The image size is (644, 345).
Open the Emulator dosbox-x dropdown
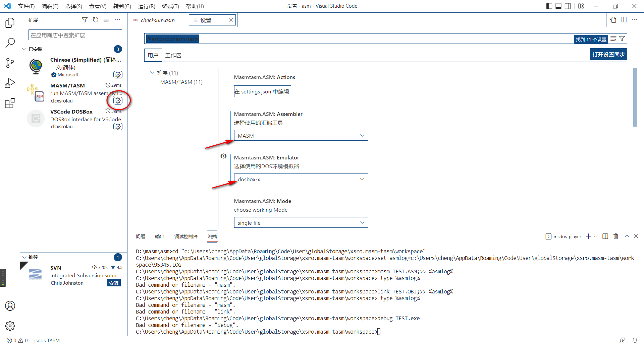point(301,179)
